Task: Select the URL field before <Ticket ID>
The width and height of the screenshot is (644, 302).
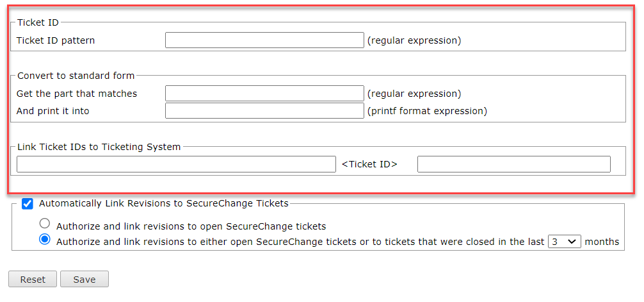Action: pos(176,164)
